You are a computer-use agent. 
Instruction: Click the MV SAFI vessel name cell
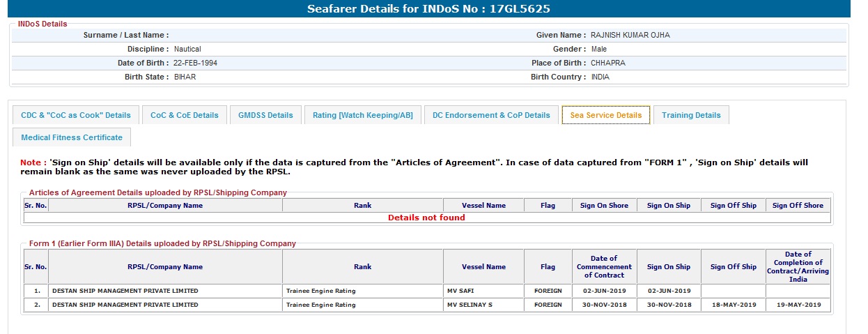460,291
